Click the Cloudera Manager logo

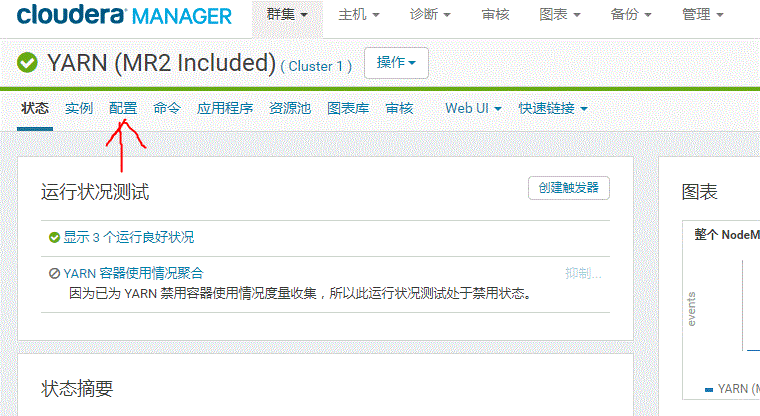(124, 15)
